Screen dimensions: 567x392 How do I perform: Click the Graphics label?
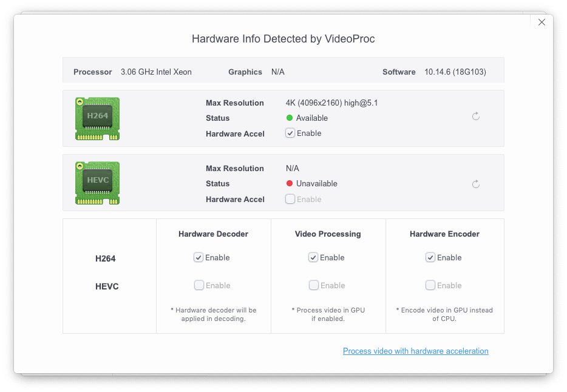[x=245, y=72]
